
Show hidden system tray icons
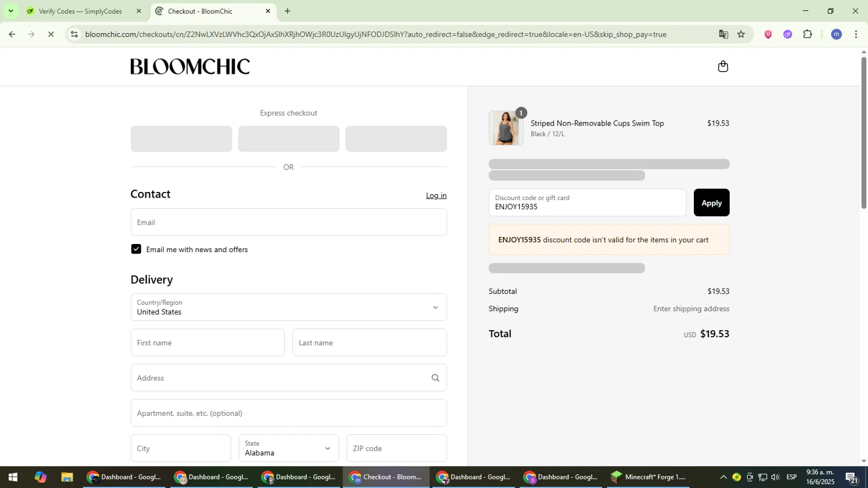tap(723, 478)
